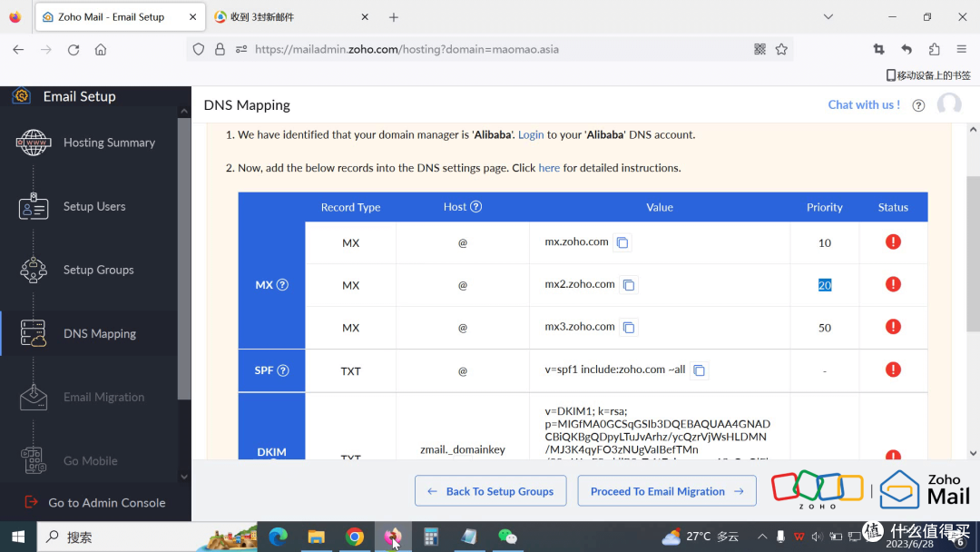Click the zmail._domainkey host text
This screenshot has width=980, height=552.
(463, 449)
